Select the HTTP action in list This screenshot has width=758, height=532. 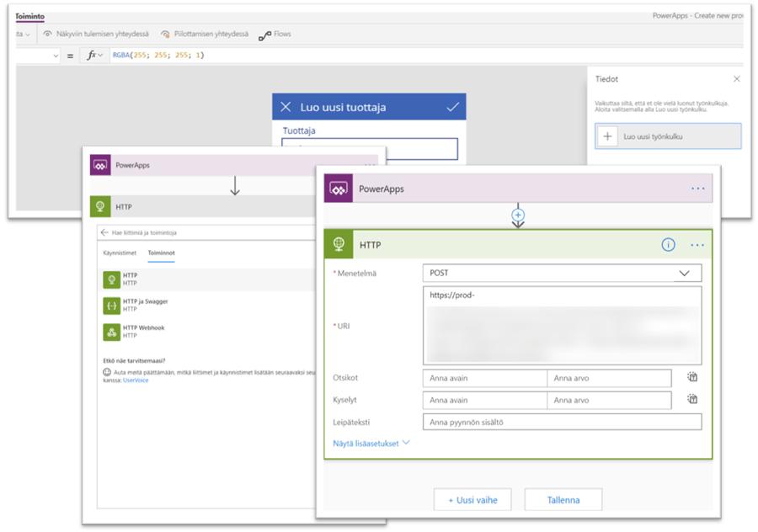(207, 279)
